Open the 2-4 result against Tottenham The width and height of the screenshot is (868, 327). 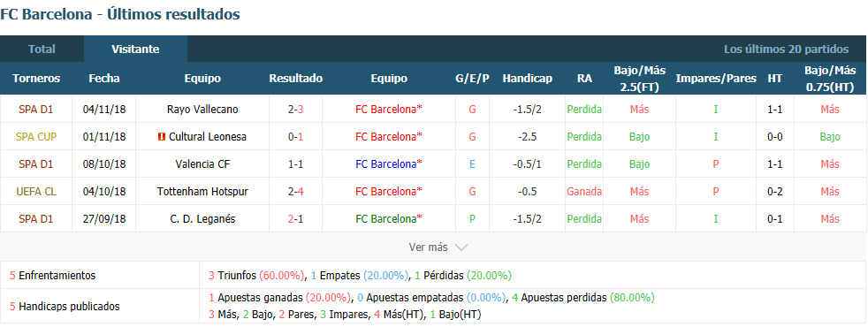295,192
